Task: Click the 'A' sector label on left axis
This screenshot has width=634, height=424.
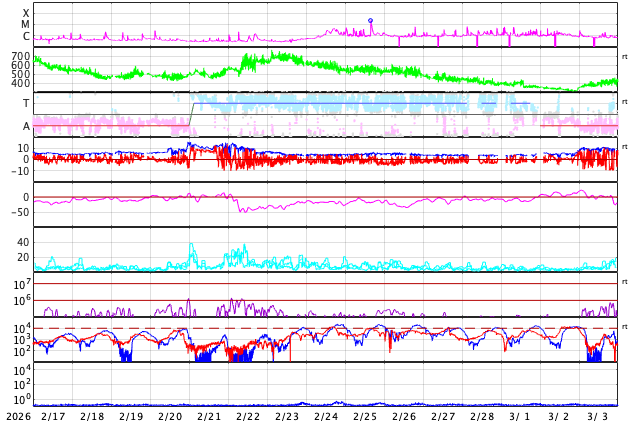Action: click(x=26, y=127)
